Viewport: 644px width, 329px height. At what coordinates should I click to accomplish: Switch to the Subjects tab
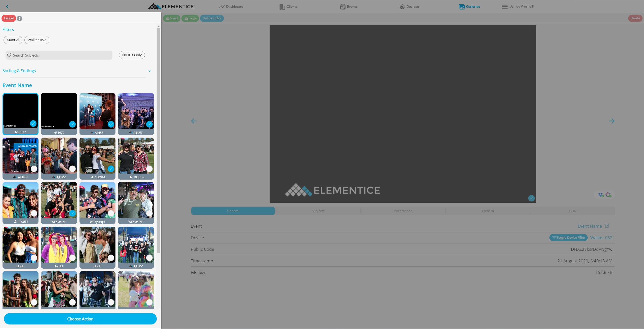[318, 211]
